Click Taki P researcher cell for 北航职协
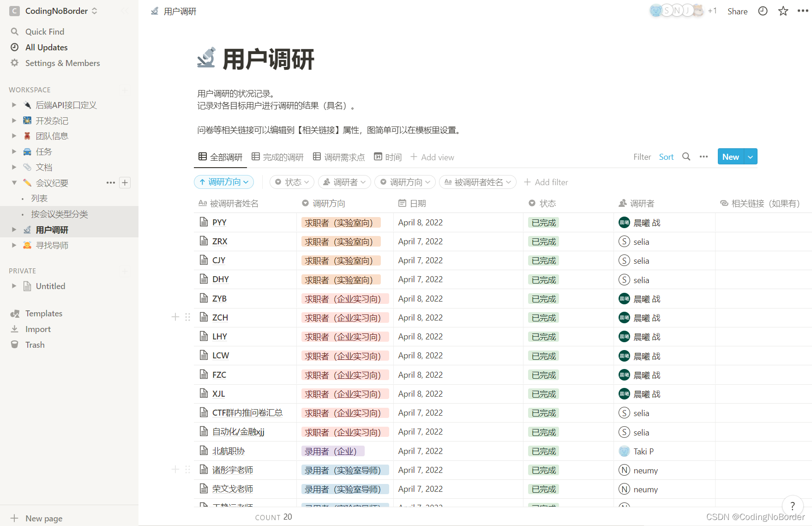 click(x=636, y=451)
